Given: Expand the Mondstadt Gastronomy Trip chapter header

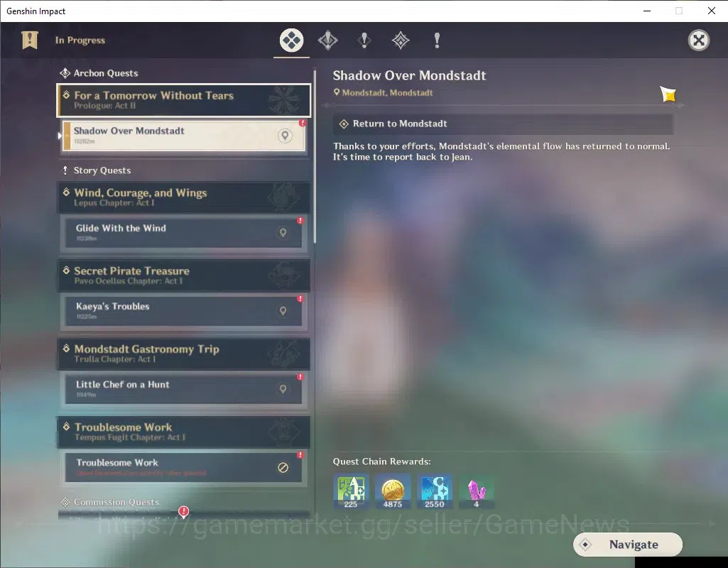Looking at the screenshot, I should (x=184, y=354).
